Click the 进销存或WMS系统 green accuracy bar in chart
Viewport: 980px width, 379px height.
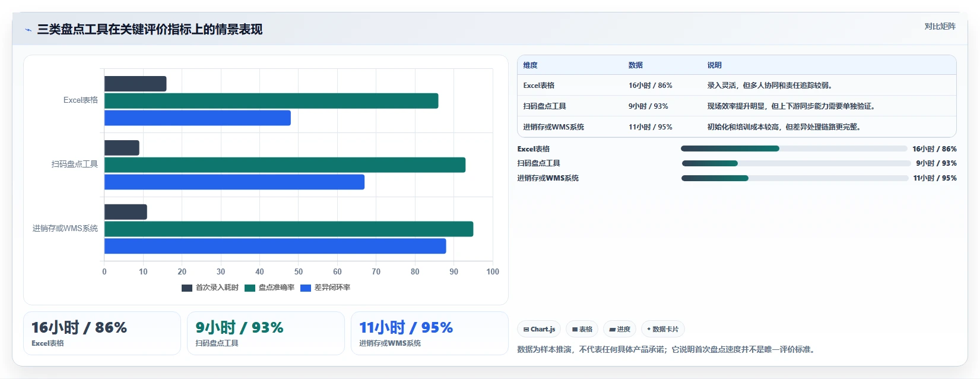point(289,229)
